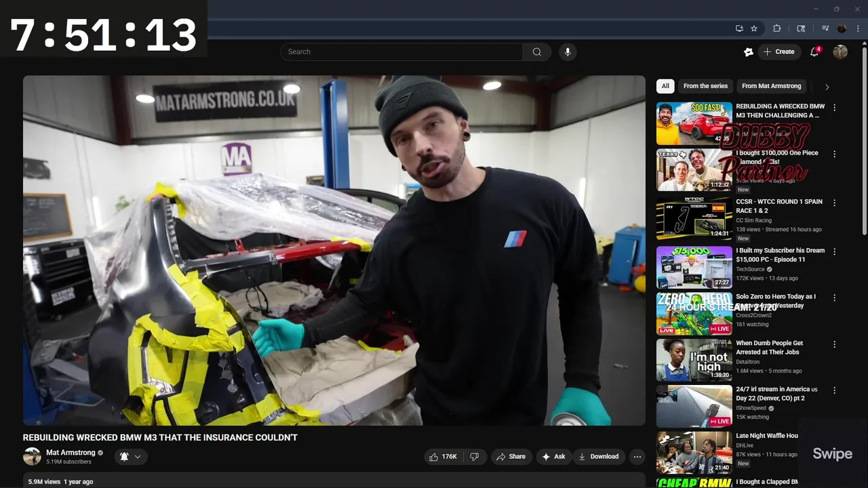Screen dimensions: 868x488
Task: Start voice search with the microphone icon
Action: (x=568, y=52)
